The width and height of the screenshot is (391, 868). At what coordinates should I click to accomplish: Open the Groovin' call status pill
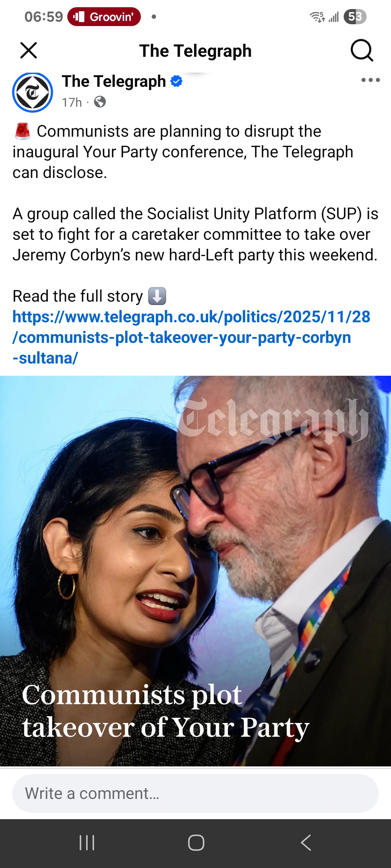[x=104, y=17]
